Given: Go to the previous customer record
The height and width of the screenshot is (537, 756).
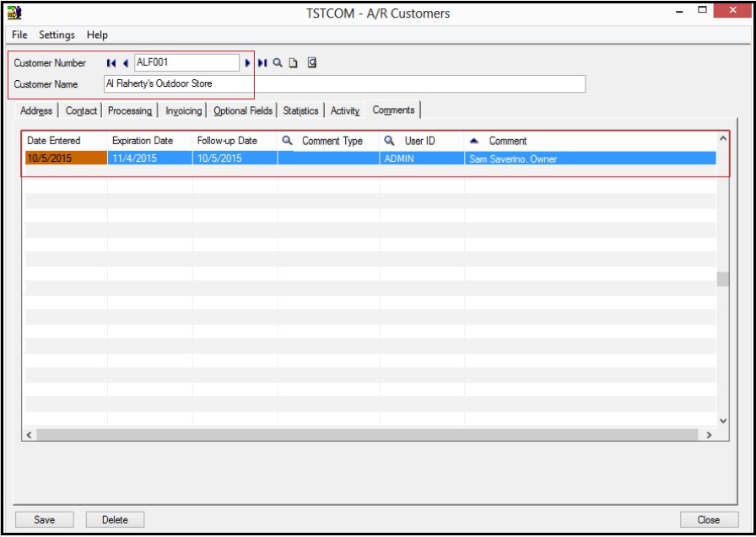Looking at the screenshot, I should pos(125,63).
